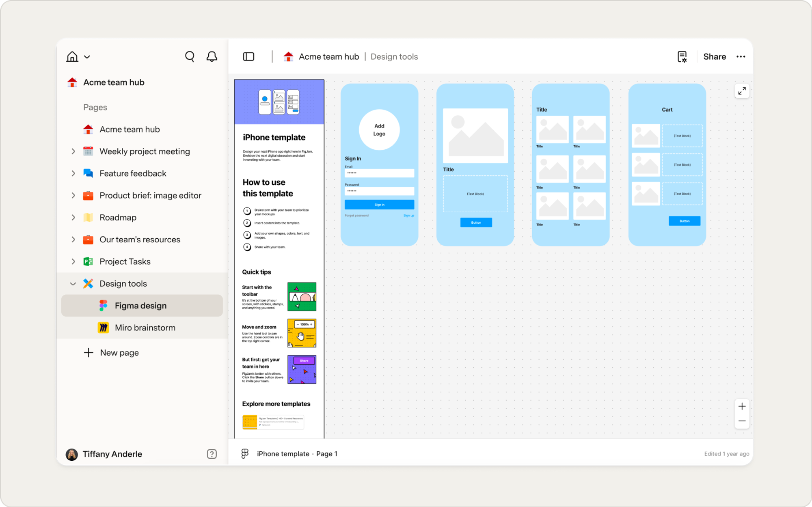Open the Acme team hub page
This screenshot has width=812, height=507.
pyautogui.click(x=130, y=129)
